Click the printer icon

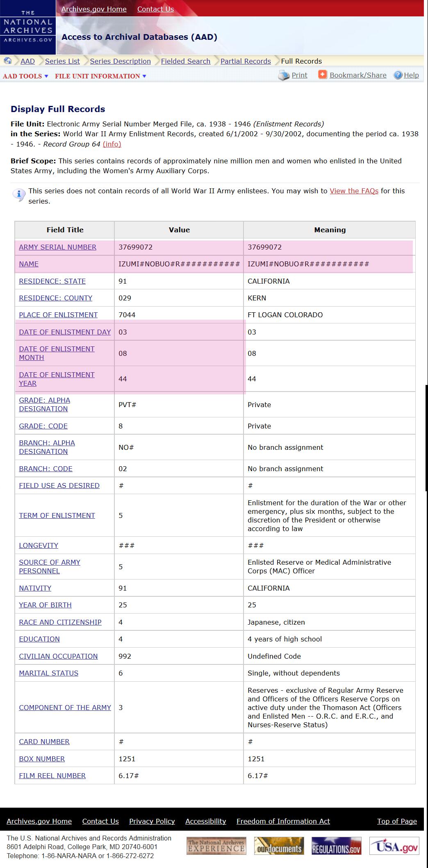pyautogui.click(x=284, y=76)
